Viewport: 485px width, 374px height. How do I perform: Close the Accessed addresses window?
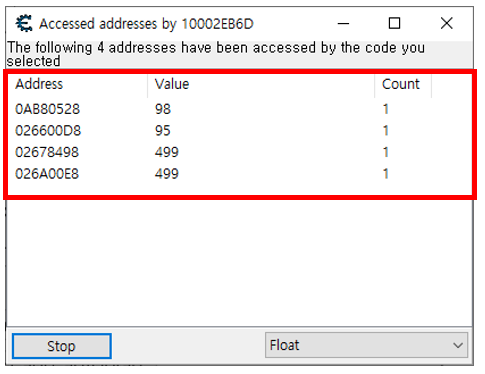pyautogui.click(x=446, y=23)
